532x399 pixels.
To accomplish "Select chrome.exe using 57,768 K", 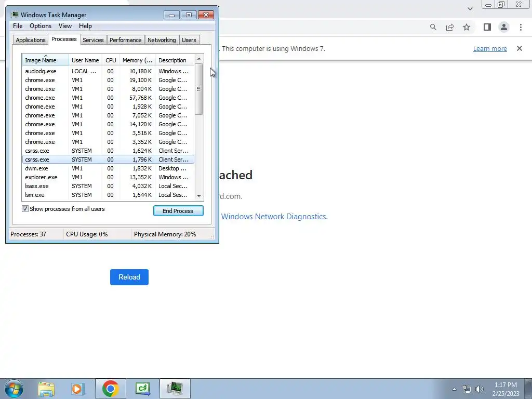I will [108, 98].
